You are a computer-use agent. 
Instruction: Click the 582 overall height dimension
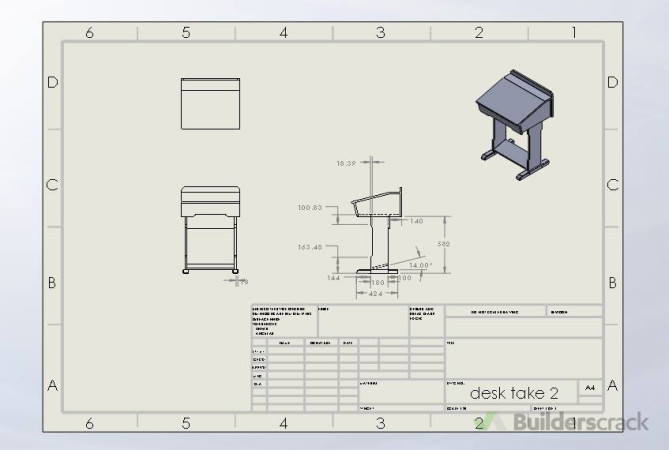click(443, 243)
